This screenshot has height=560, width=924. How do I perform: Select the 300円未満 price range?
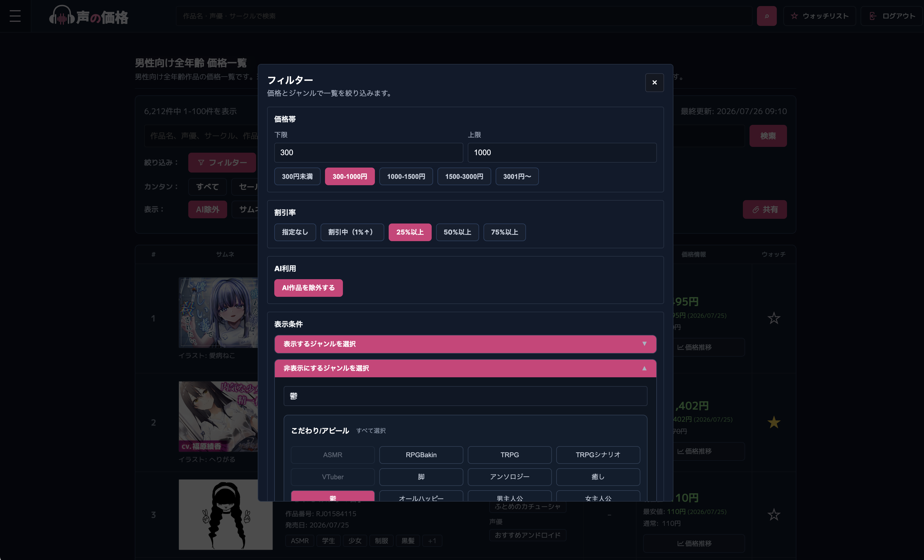(x=297, y=176)
